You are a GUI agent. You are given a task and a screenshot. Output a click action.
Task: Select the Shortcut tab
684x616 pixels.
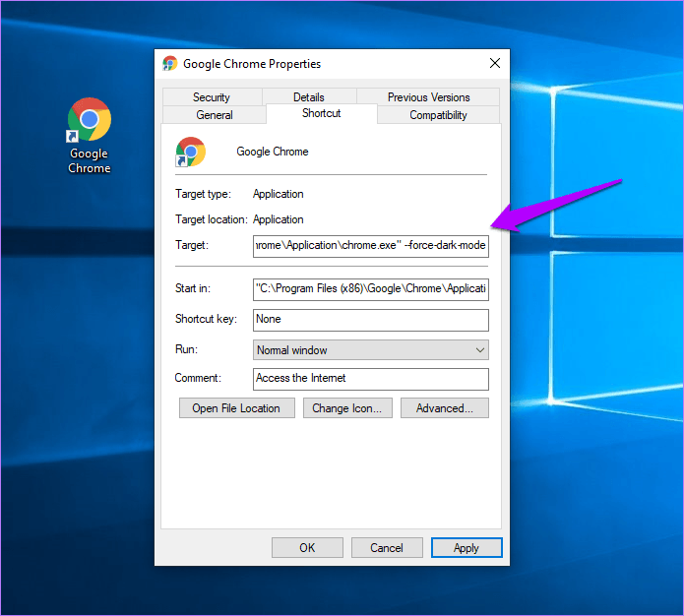[322, 113]
